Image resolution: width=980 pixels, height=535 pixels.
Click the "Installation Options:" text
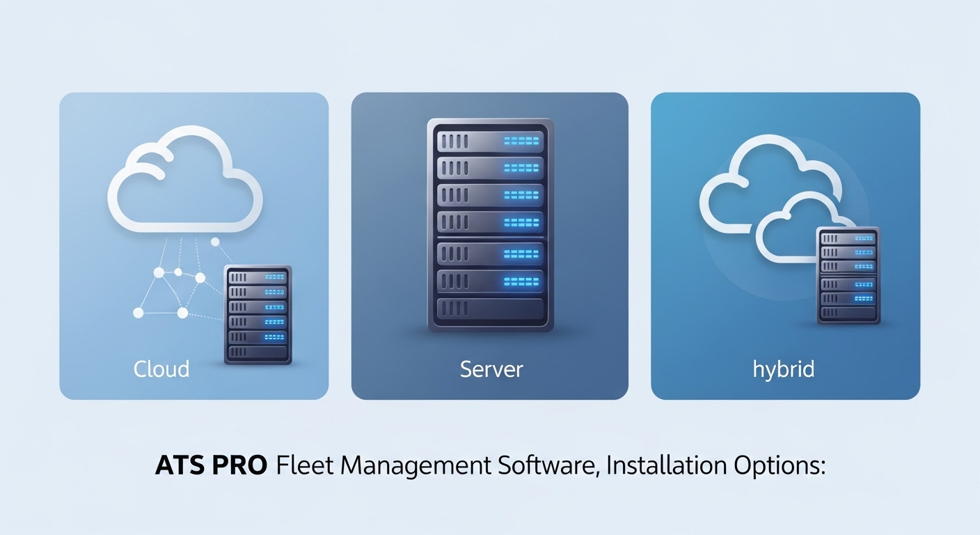pos(715,466)
